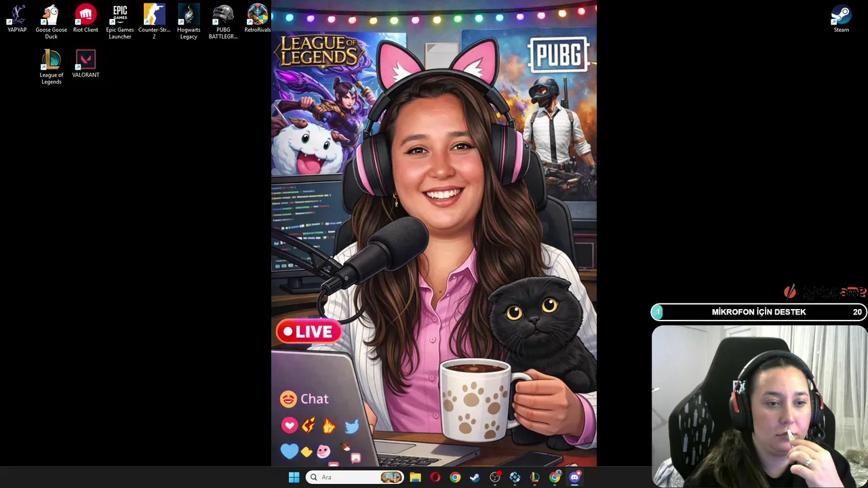The height and width of the screenshot is (488, 868).
Task: Launch VALORANT from the desktop
Action: [x=85, y=64]
